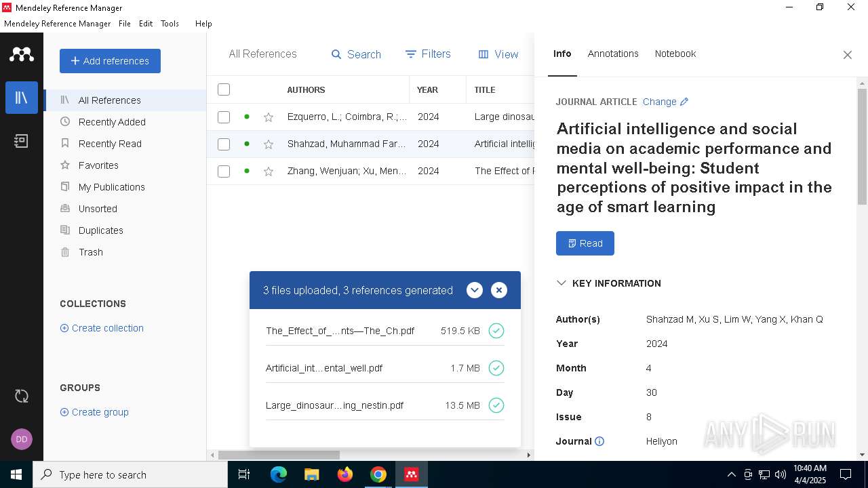Screen dimensions: 868x488
Task: Switch to the Annotations tab
Action: coord(613,54)
